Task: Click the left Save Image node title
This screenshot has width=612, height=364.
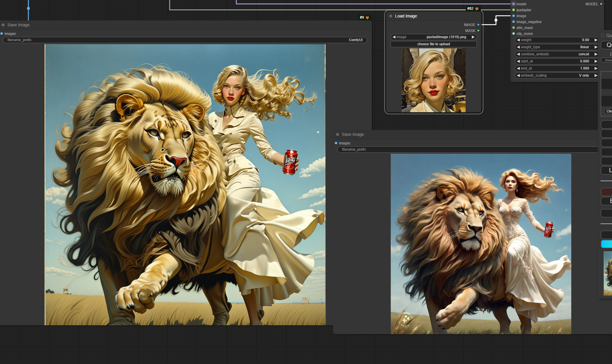Action: (18, 25)
